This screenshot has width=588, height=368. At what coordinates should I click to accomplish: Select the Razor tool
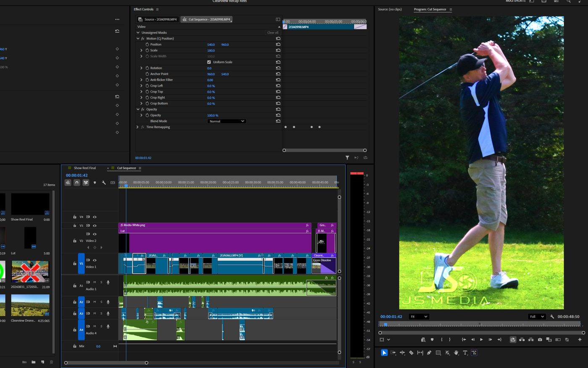click(411, 352)
